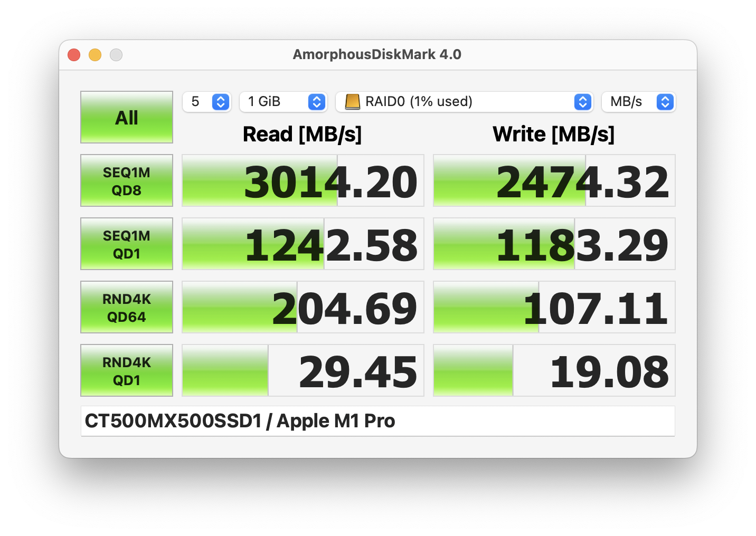Click the Write [MB/s] column header
The image size is (756, 536).
click(554, 134)
